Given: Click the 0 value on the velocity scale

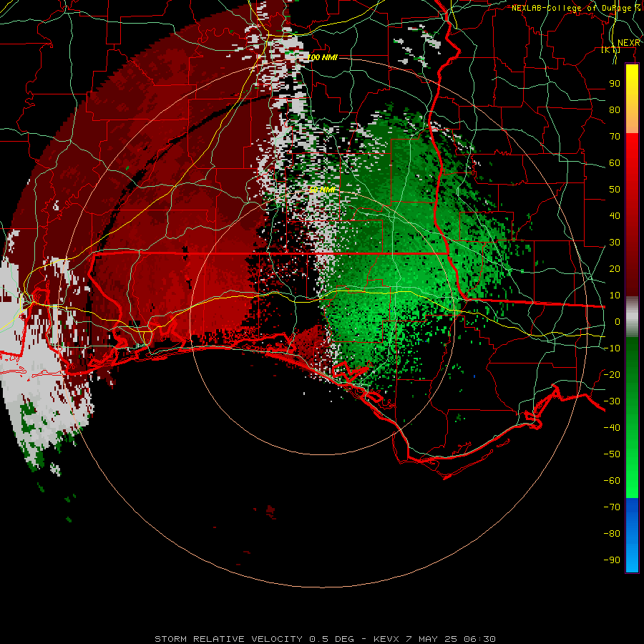Looking at the screenshot, I should coord(618,322).
